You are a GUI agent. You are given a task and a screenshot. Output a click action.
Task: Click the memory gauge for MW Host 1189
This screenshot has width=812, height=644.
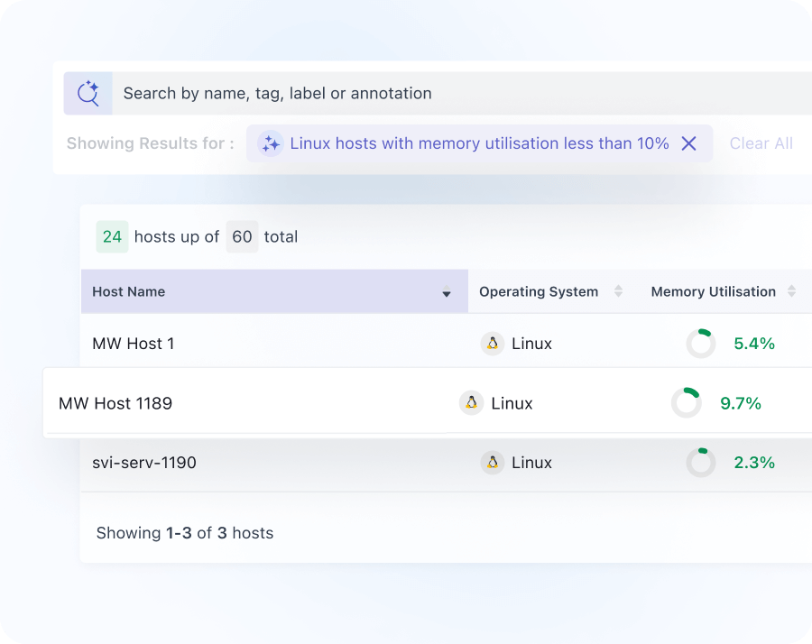coord(687,403)
